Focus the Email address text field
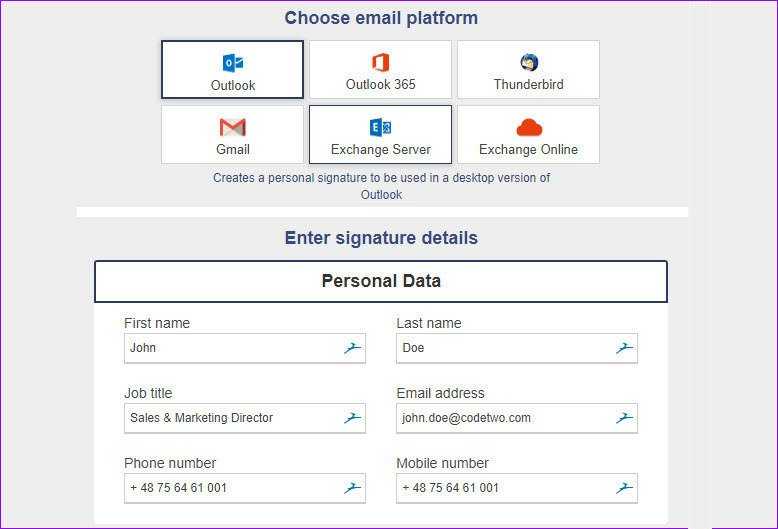Screen dimensions: 778x529 coord(517,418)
